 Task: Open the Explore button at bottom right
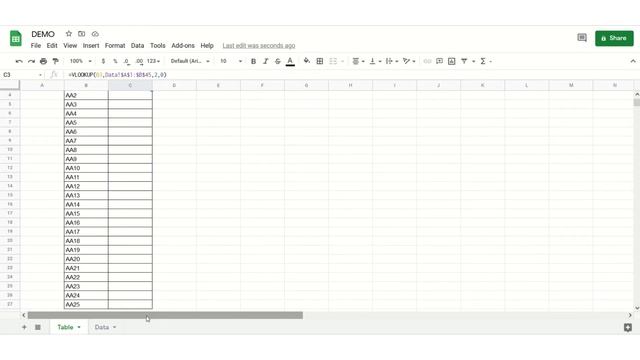[628, 327]
